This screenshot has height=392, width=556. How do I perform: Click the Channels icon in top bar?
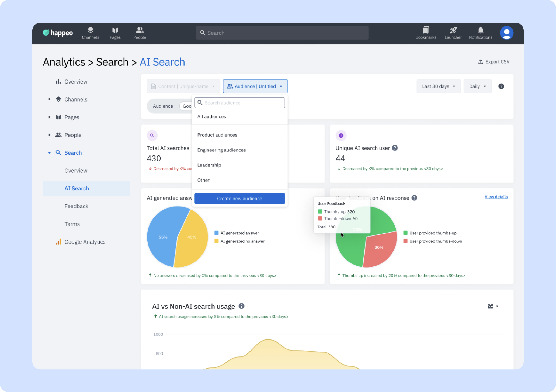(91, 33)
